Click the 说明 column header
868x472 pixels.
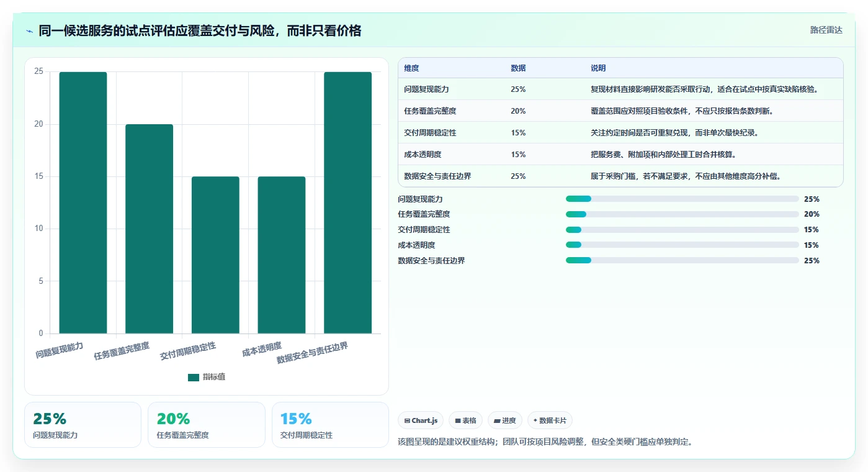click(x=598, y=68)
